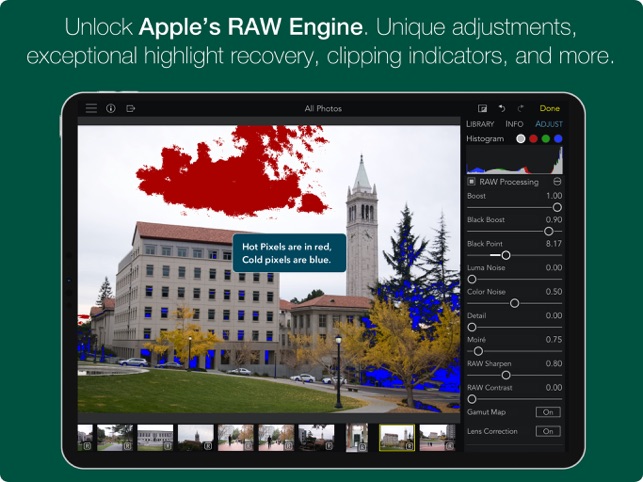
Task: Click the Black Point slider handle
Action: tap(506, 255)
